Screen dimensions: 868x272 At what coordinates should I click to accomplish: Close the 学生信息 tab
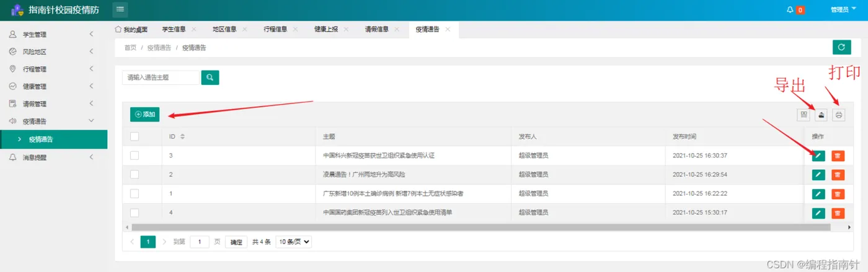coord(194,29)
